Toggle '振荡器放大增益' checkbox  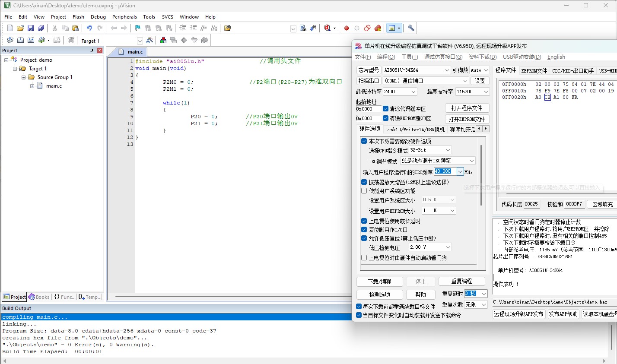point(364,182)
